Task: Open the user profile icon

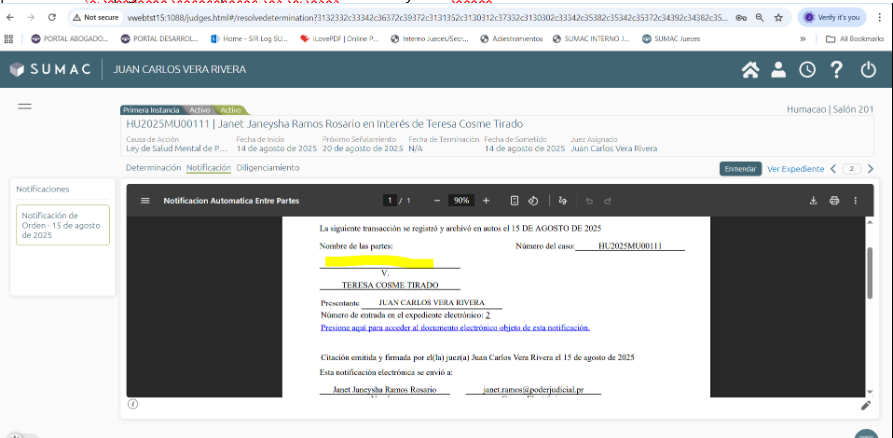Action: click(x=778, y=70)
